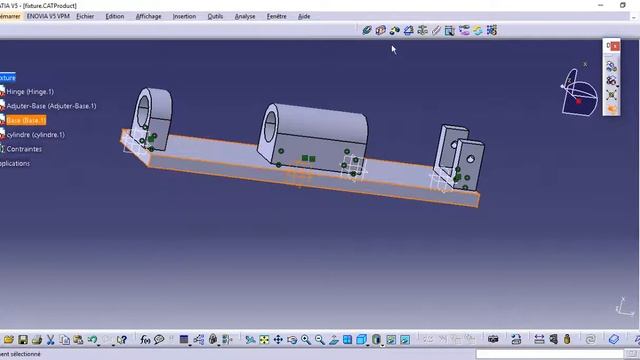The width and height of the screenshot is (640, 360).
Task: Click the Multi-View window icon
Action: [347, 340]
